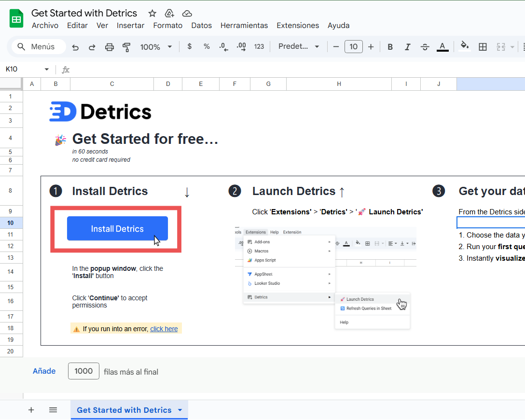Open the Insertar menu
The width and height of the screenshot is (525, 420).
tap(130, 25)
